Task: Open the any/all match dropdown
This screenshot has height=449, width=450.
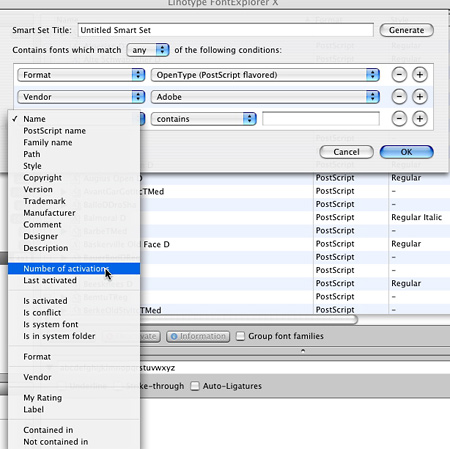Action: click(148, 50)
